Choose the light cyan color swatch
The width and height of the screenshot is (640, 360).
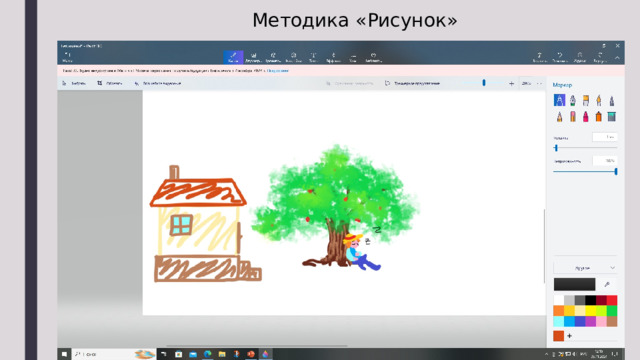pos(559,321)
